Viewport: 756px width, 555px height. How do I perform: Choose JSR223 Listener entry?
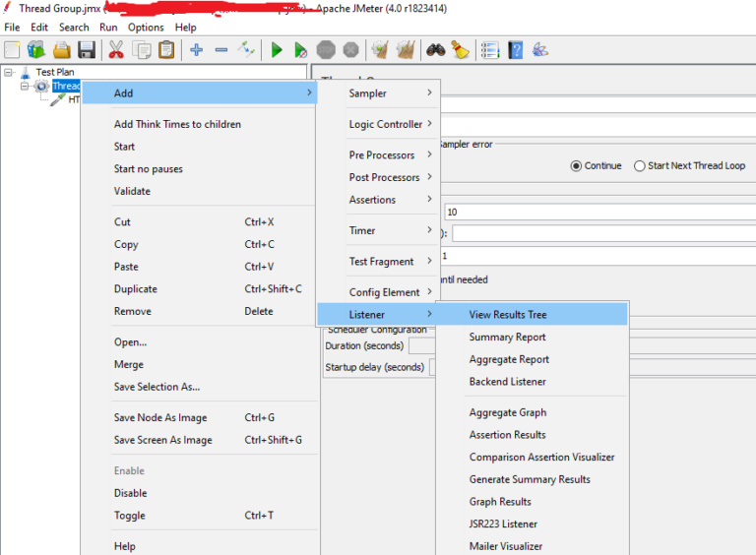pos(533,524)
